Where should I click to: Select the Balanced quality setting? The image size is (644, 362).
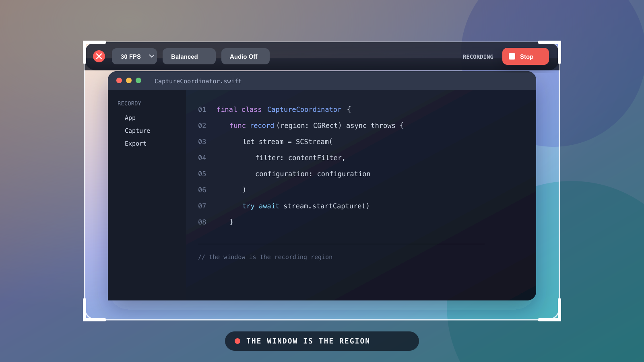click(x=189, y=56)
